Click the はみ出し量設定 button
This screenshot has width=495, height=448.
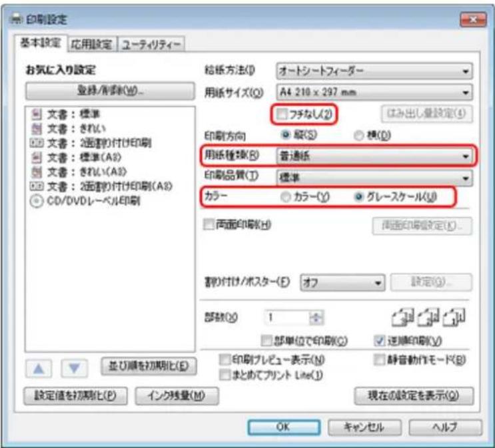point(426,113)
